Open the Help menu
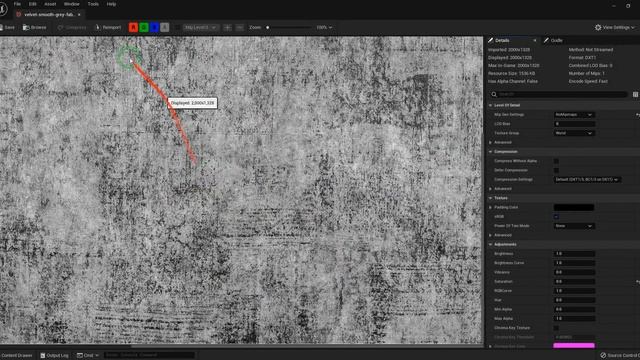Screen dimensions: 640x360 111,4
